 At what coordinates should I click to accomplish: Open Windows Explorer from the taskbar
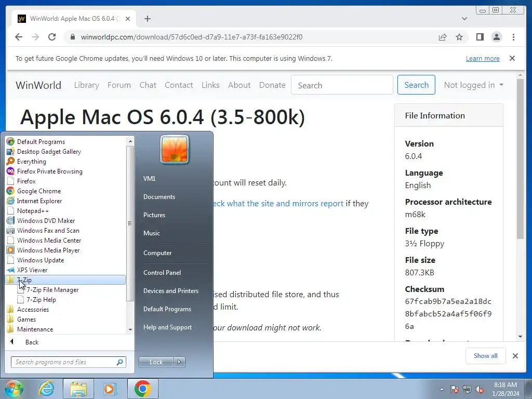pos(78,389)
